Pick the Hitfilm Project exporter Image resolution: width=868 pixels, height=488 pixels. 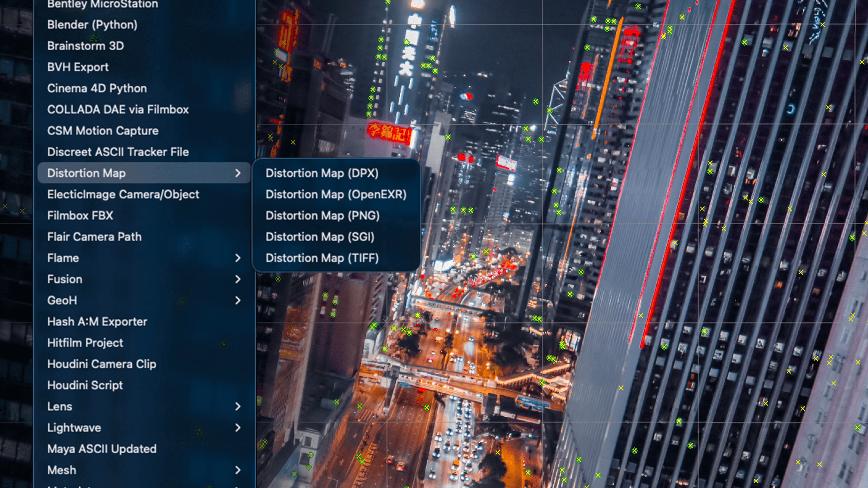pyautogui.click(x=85, y=343)
